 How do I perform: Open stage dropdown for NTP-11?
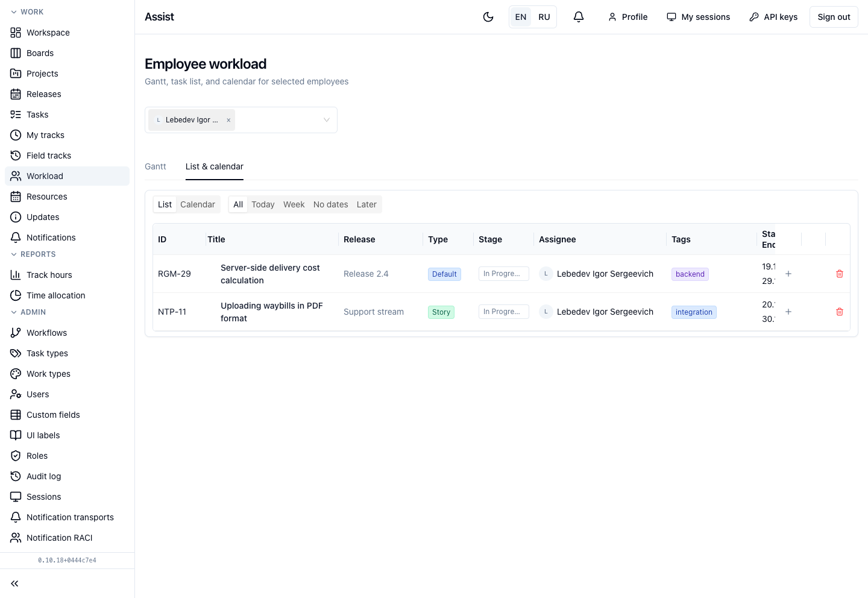point(504,312)
